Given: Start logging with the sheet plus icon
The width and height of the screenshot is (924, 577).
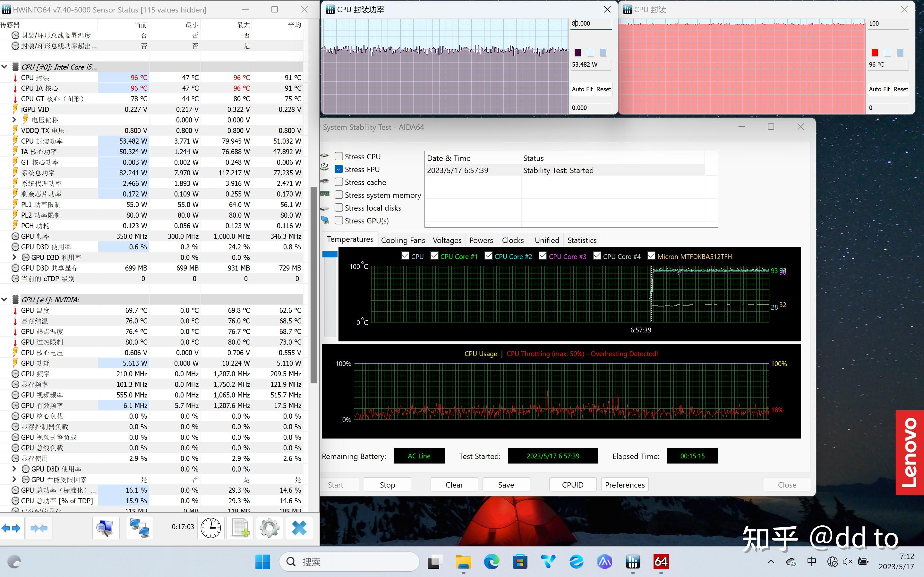Looking at the screenshot, I should (241, 528).
